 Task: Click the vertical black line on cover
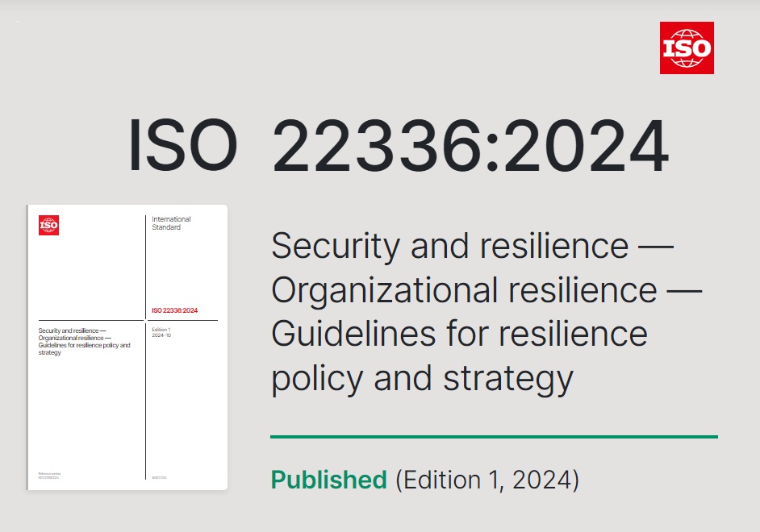point(146,347)
